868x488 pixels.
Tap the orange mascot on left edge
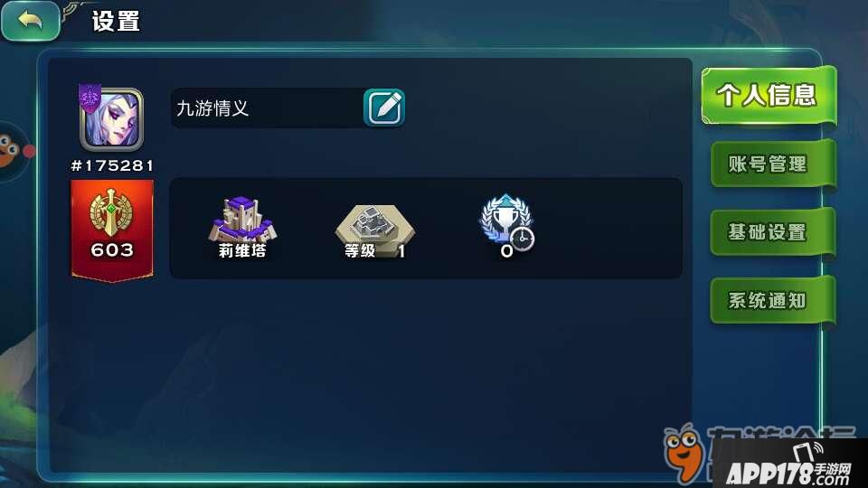12,150
